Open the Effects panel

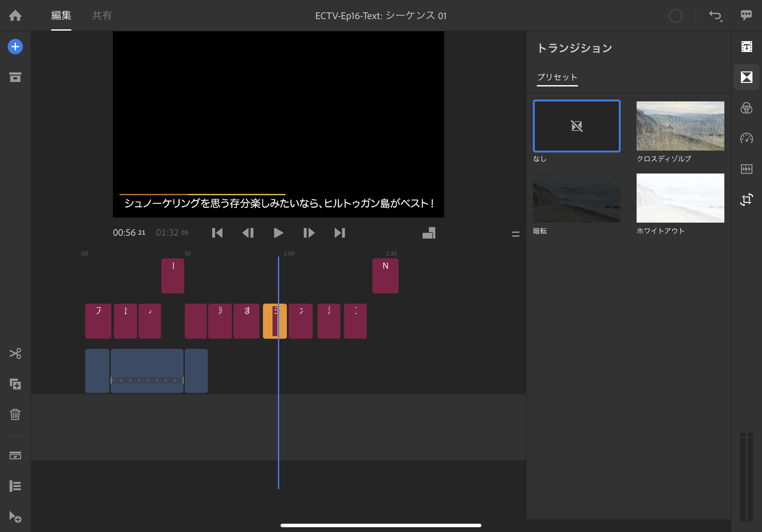pyautogui.click(x=747, y=169)
